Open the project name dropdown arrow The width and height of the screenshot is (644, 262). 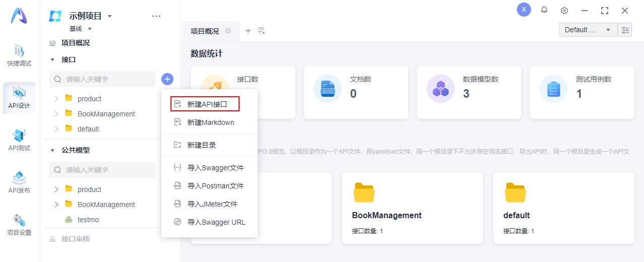[x=109, y=16]
